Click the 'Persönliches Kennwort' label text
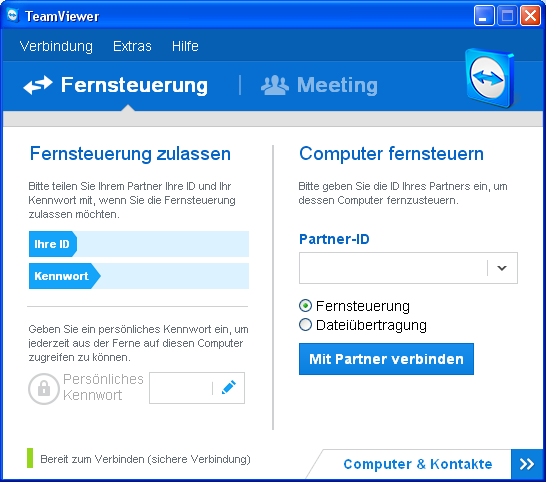This screenshot has width=546, height=482. click(103, 387)
